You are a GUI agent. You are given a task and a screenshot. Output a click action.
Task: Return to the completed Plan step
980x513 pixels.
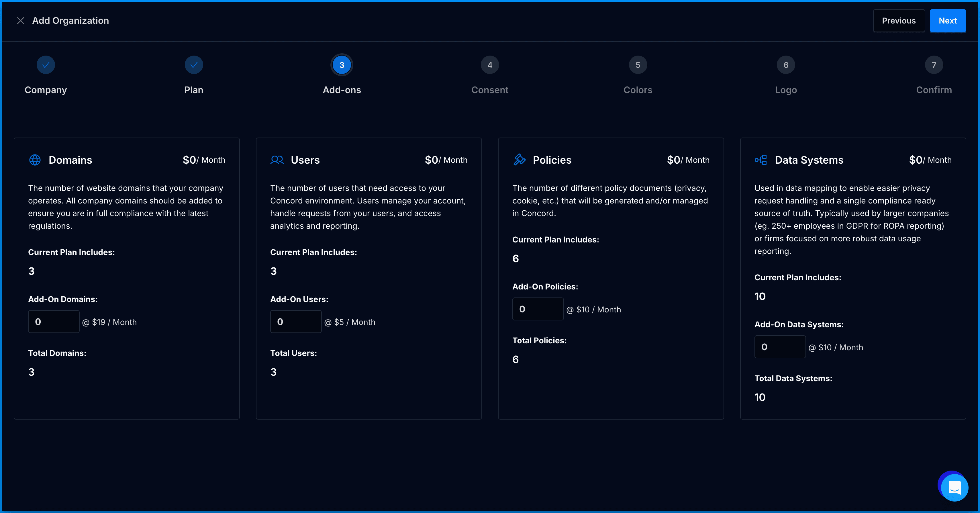click(x=194, y=65)
